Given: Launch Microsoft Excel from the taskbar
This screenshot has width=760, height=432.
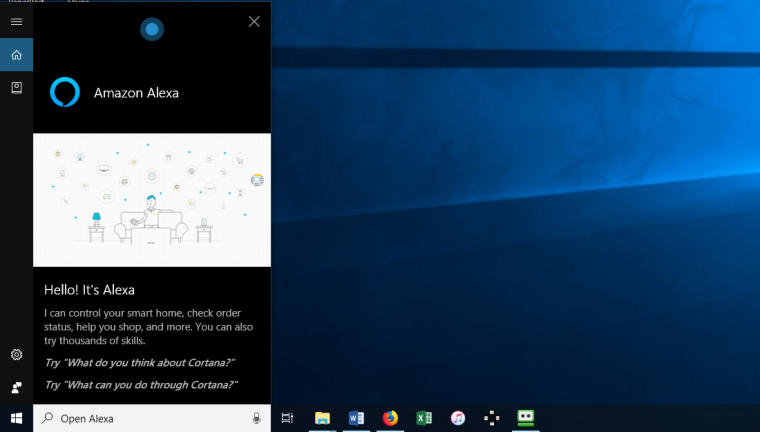Looking at the screenshot, I should pyautogui.click(x=424, y=418).
